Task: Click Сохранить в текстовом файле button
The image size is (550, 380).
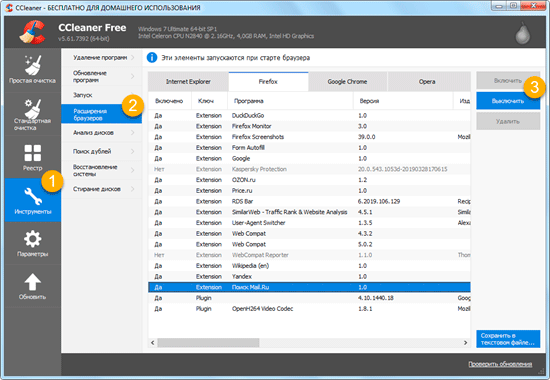Action: [508, 339]
